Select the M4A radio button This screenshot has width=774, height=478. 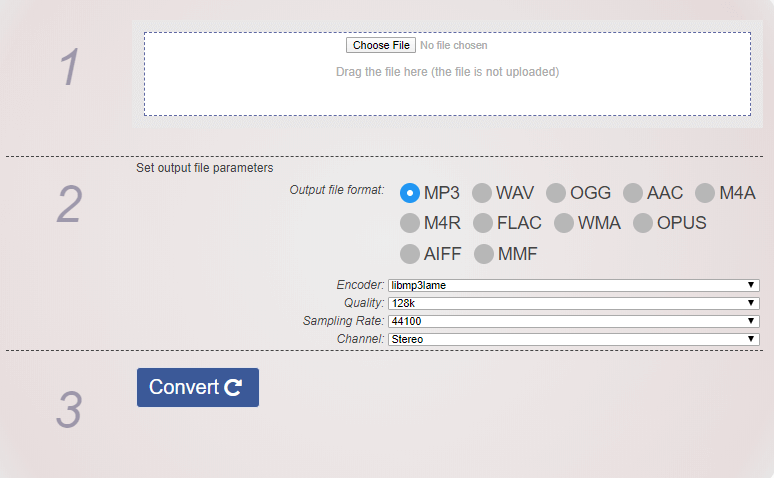pos(705,193)
